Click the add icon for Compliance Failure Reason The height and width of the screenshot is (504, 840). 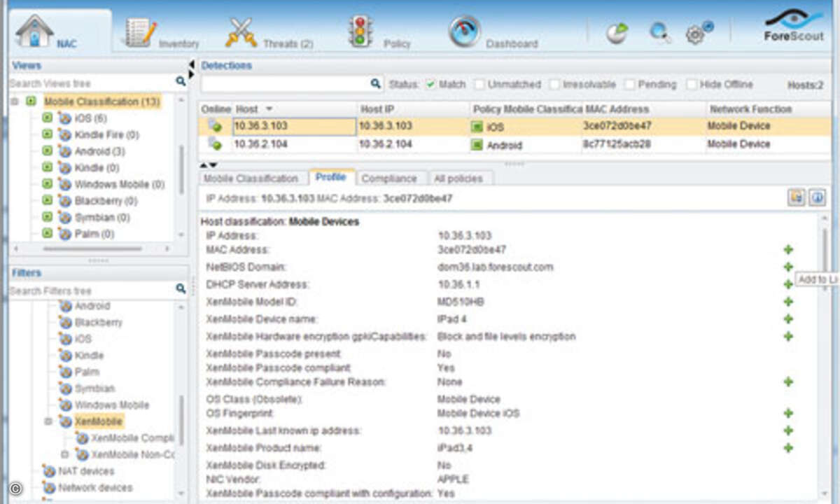(x=788, y=382)
